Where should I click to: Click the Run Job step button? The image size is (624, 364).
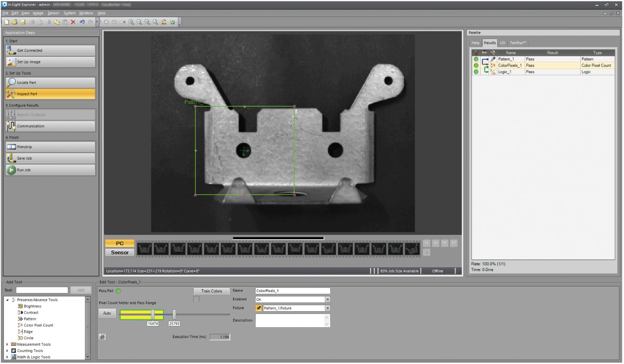(50, 170)
